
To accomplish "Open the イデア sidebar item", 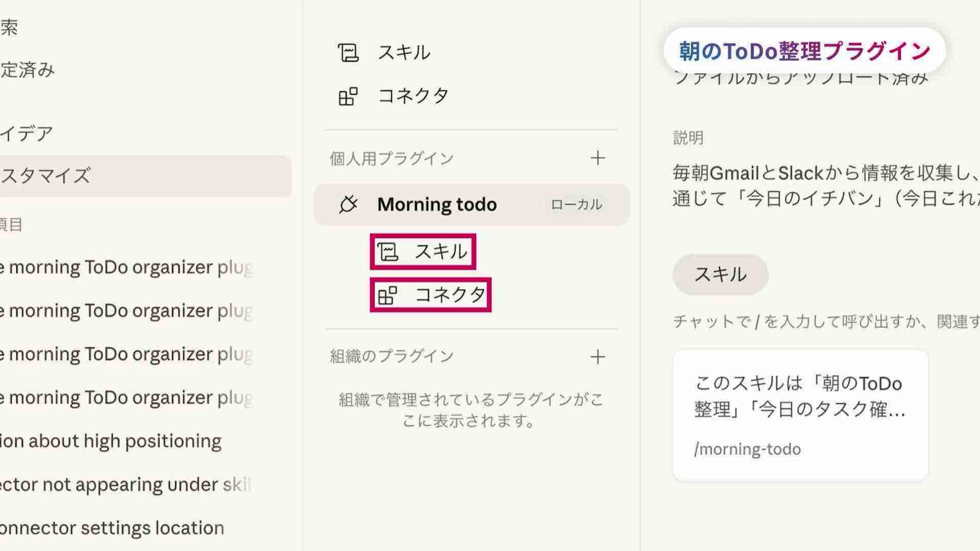I will tap(27, 133).
